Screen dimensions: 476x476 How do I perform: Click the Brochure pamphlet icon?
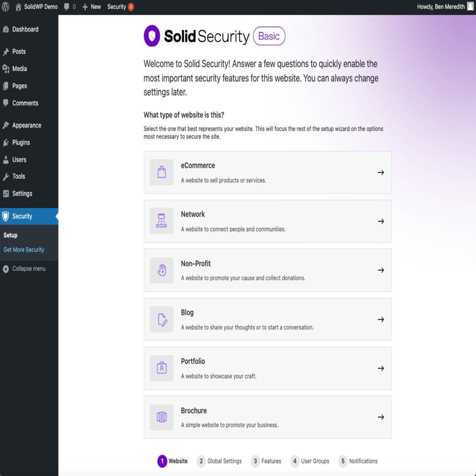pos(162,417)
